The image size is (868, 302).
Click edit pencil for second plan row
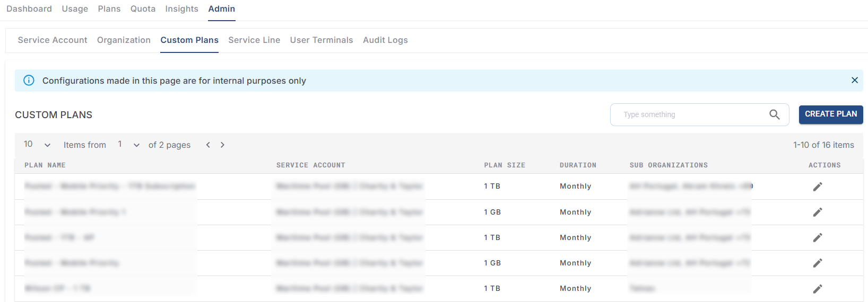pos(818,212)
